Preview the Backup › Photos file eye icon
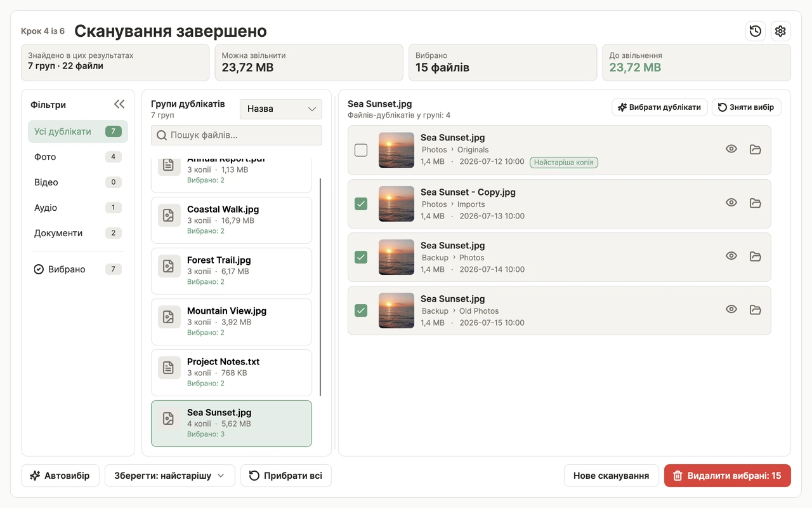 click(731, 256)
